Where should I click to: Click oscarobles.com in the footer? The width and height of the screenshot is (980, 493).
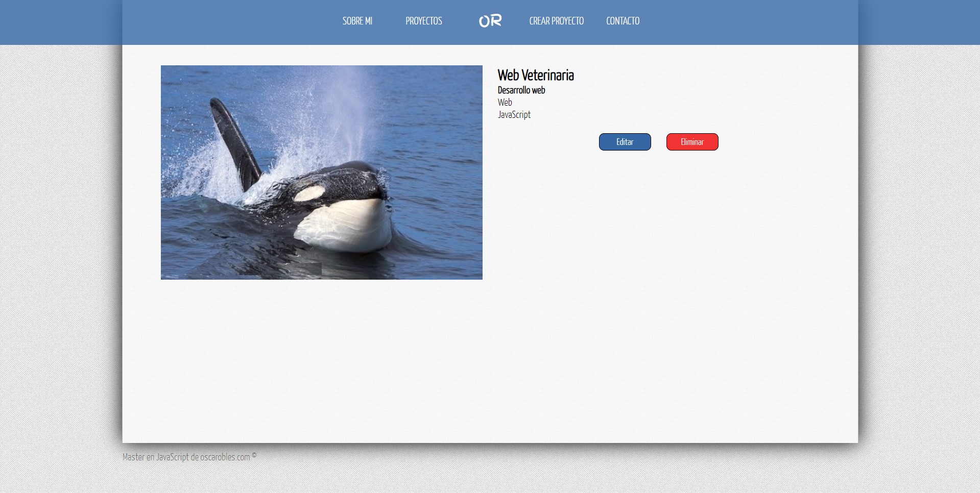tap(225, 457)
